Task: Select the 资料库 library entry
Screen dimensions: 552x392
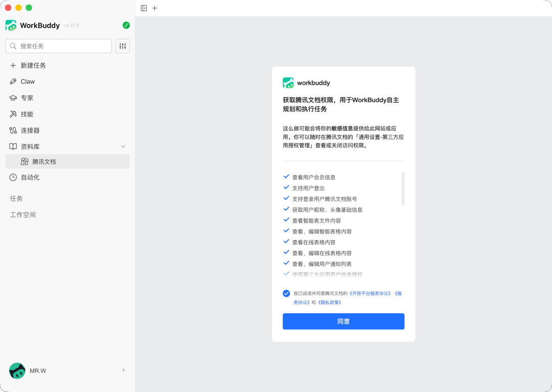Action: (x=67, y=146)
